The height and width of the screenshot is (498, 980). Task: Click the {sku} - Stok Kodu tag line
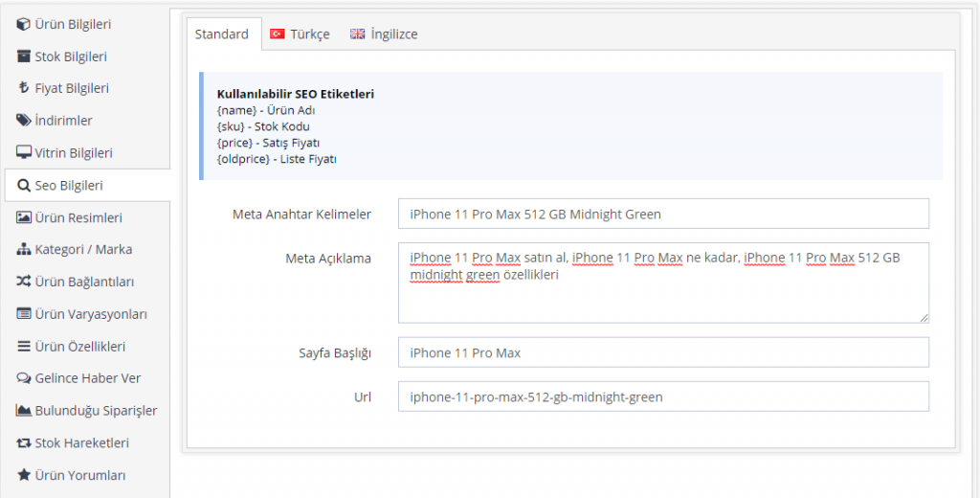click(x=263, y=126)
